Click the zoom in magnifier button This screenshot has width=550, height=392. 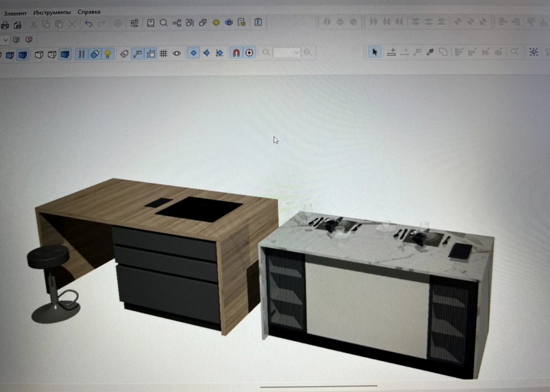pyautogui.click(x=307, y=52)
